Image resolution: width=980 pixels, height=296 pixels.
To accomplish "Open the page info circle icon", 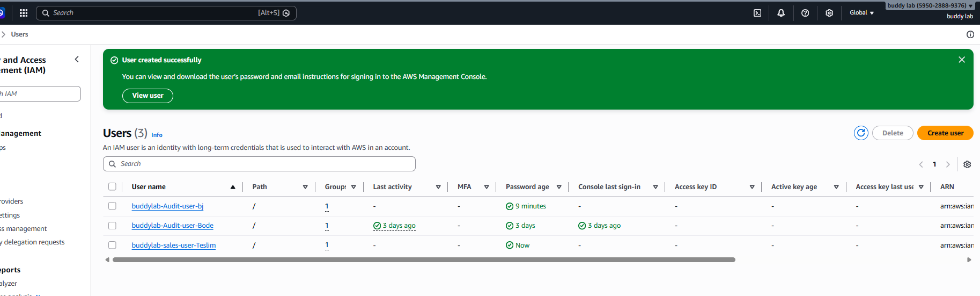I will (x=970, y=34).
